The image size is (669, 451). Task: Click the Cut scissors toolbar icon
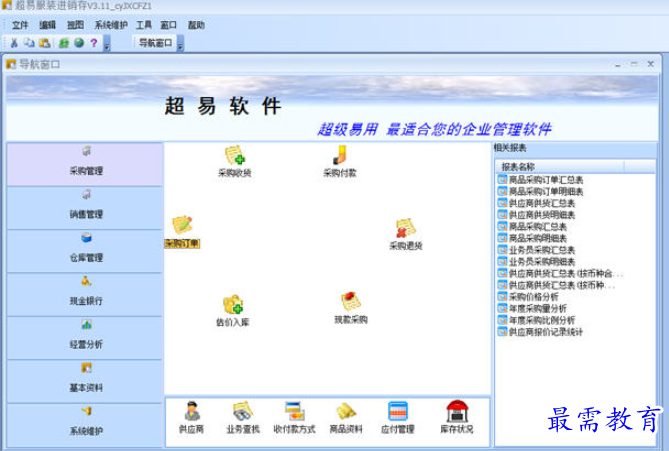(x=14, y=43)
